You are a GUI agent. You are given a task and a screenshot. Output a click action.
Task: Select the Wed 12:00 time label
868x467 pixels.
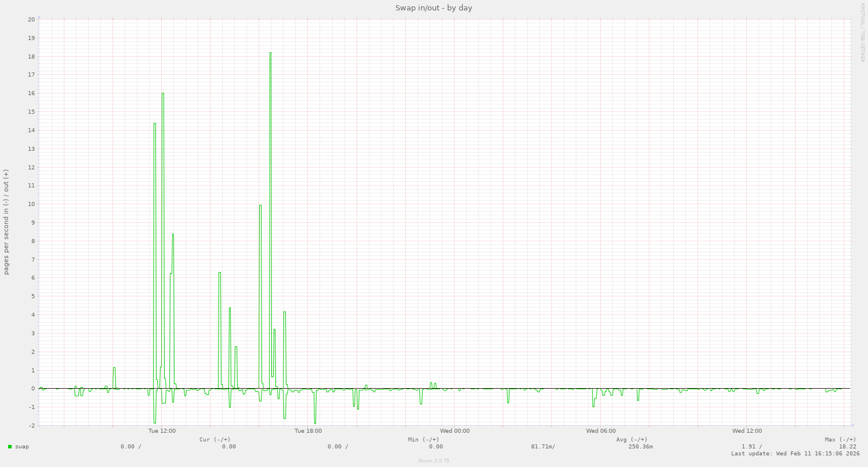(x=747, y=431)
